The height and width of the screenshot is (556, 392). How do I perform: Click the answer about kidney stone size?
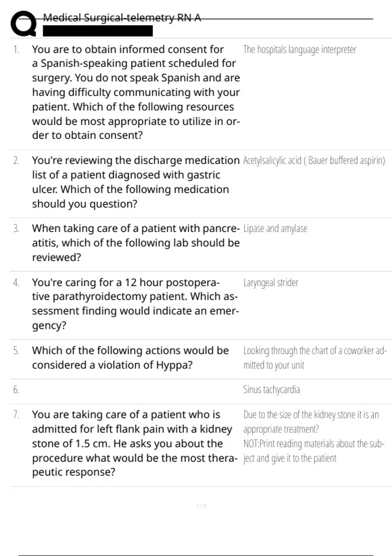[x=311, y=422]
